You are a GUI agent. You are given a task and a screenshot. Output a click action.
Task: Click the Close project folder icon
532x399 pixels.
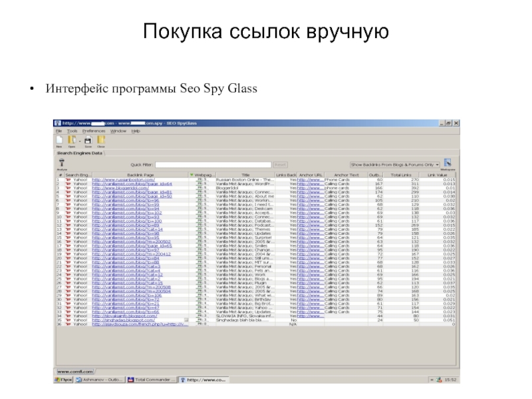tap(101, 140)
